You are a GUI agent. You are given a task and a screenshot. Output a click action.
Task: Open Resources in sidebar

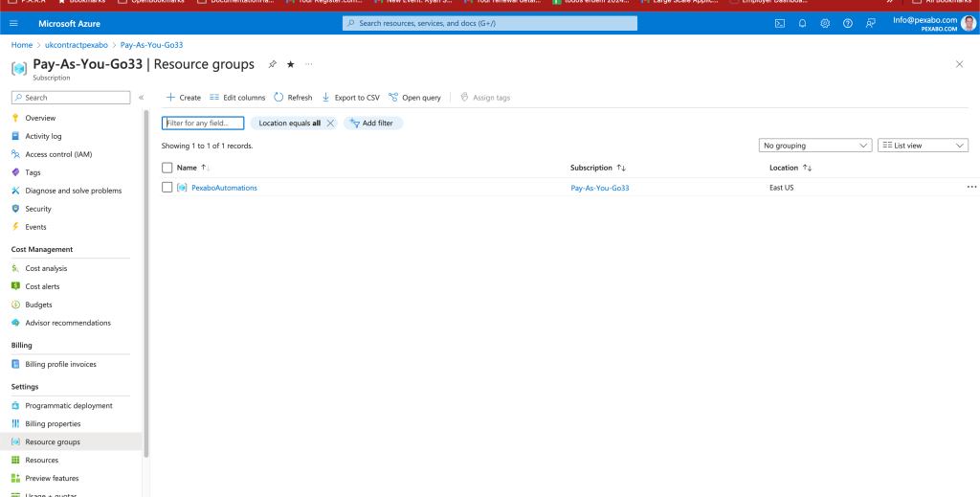click(x=41, y=460)
